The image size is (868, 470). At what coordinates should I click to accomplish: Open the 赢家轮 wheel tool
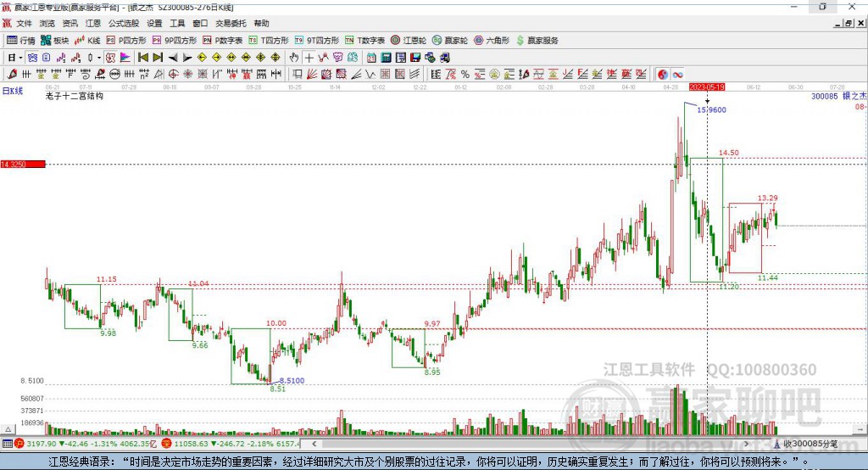pyautogui.click(x=450, y=41)
